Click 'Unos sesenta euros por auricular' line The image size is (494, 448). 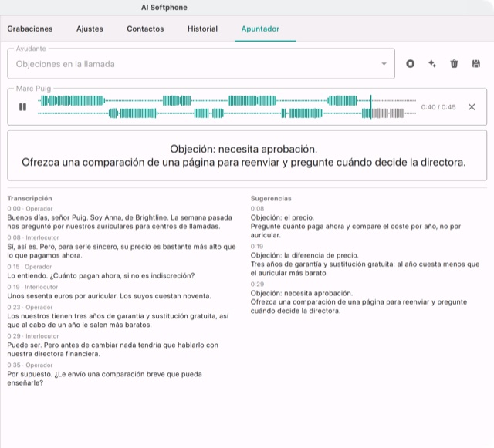[109, 296]
